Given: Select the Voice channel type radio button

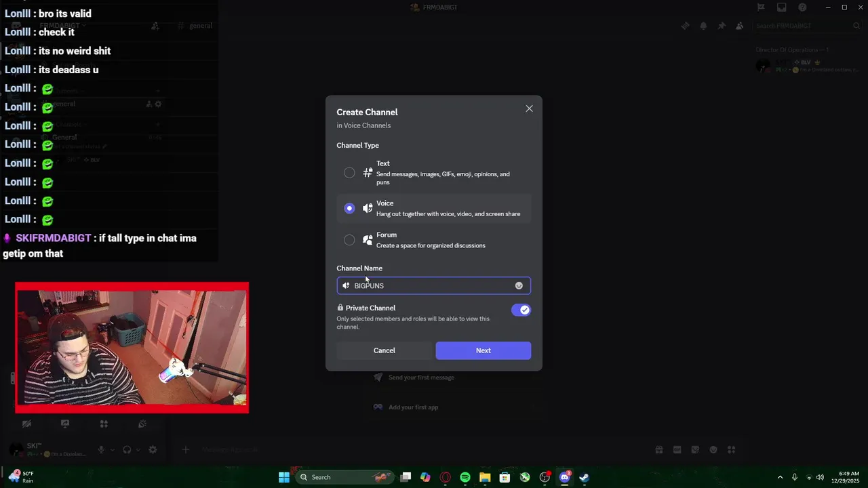Looking at the screenshot, I should tap(349, 208).
